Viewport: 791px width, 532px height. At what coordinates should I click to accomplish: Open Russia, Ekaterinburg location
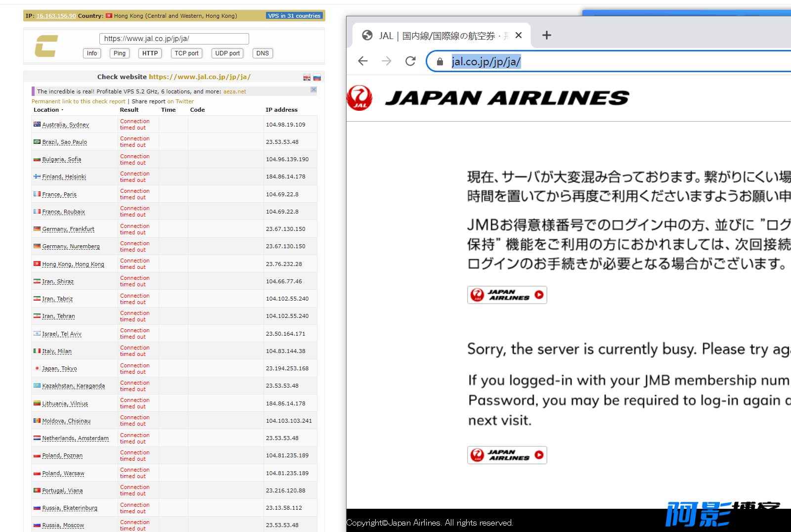click(x=70, y=508)
